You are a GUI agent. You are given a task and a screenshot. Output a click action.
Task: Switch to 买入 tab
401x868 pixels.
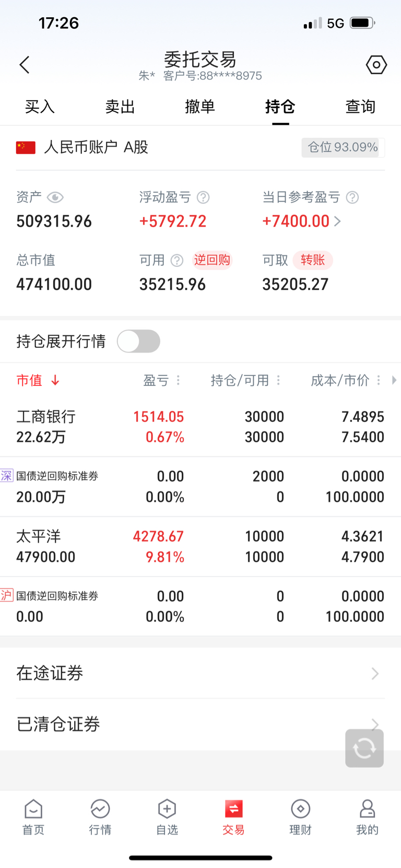pos(40,107)
